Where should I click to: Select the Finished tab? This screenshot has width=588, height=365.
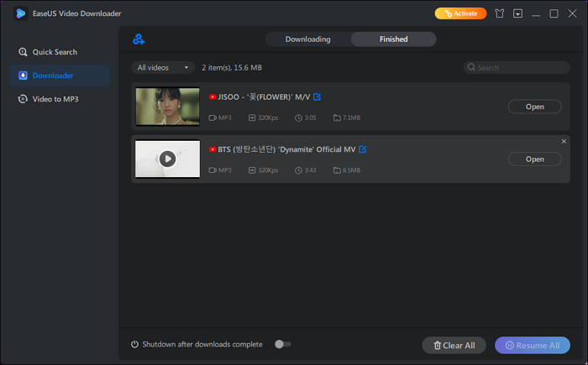(x=393, y=39)
